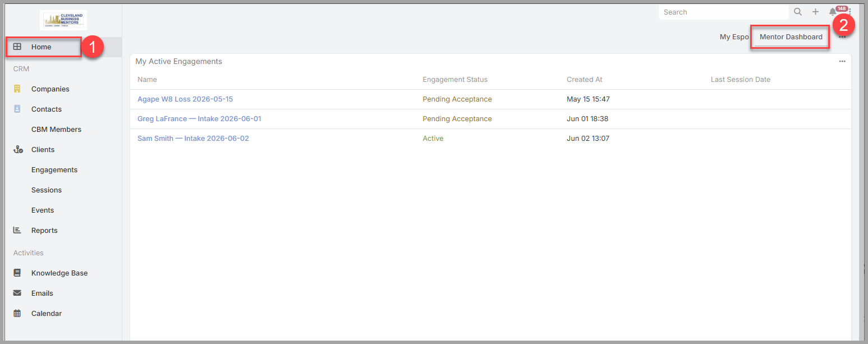The height and width of the screenshot is (344, 868).
Task: Click the Contacts card icon
Action: pos(17,109)
